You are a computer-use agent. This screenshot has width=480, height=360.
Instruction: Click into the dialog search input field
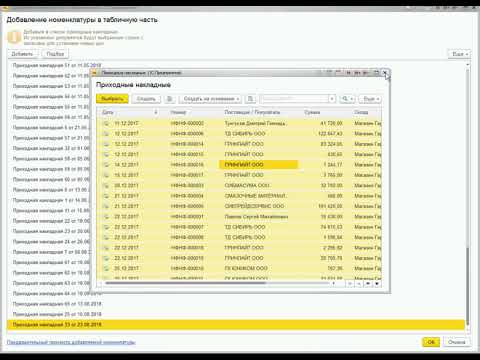[x=294, y=99]
